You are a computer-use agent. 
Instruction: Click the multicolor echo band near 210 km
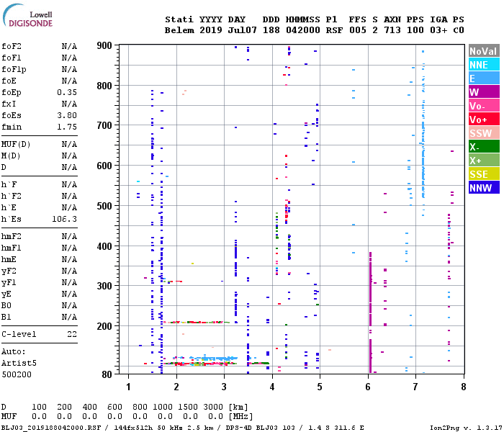pos(196,322)
